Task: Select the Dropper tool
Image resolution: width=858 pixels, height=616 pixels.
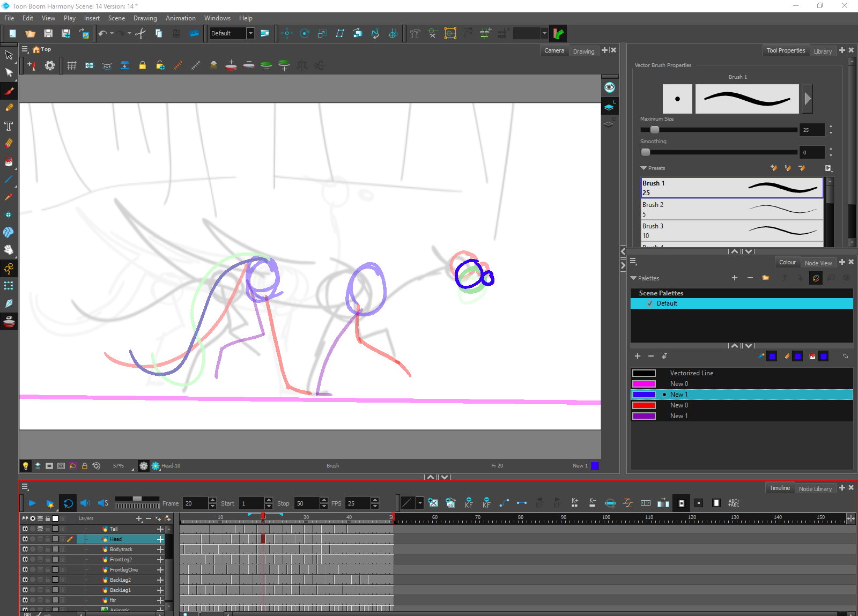Action: tap(9, 197)
